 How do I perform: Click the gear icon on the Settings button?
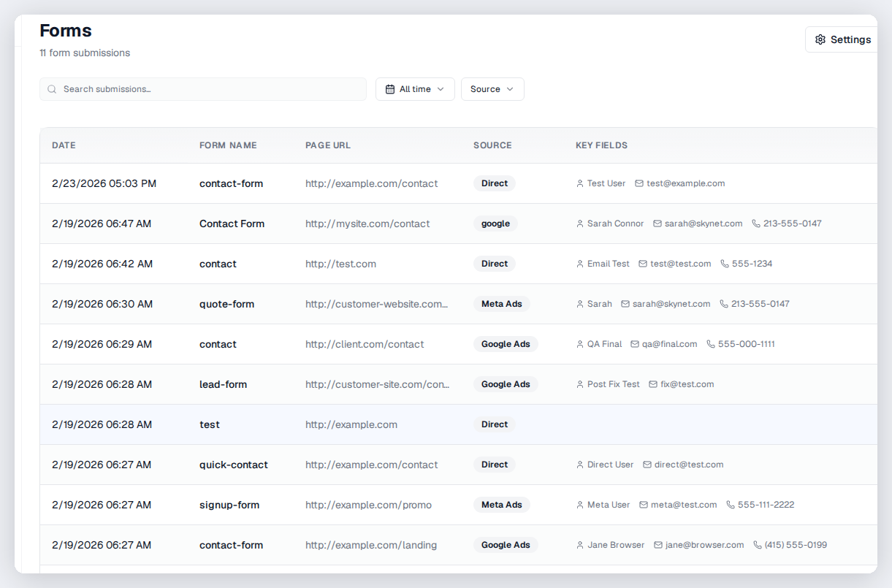(820, 39)
